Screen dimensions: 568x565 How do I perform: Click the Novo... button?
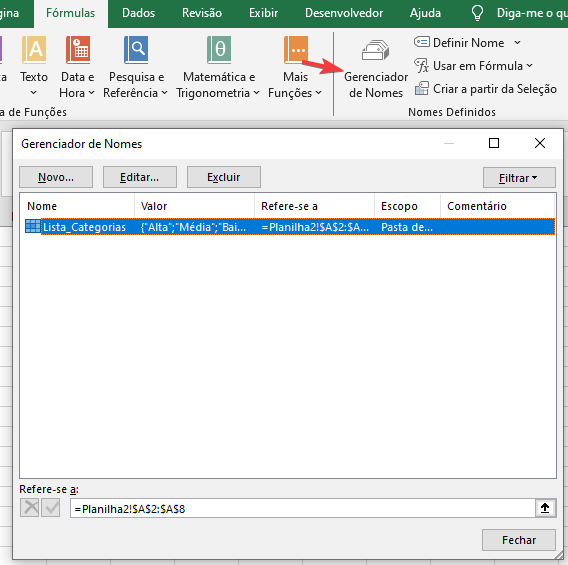(56, 177)
